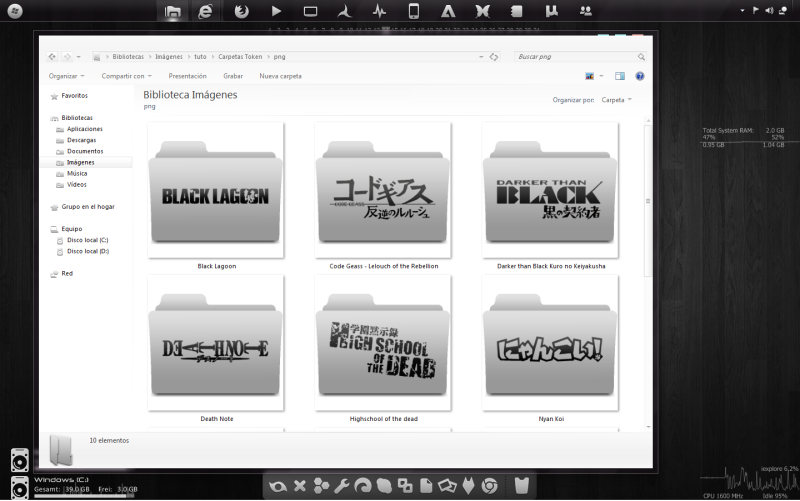This screenshot has height=501, width=800.
Task: Open the Action Center flag tray icon
Action: tap(756, 10)
